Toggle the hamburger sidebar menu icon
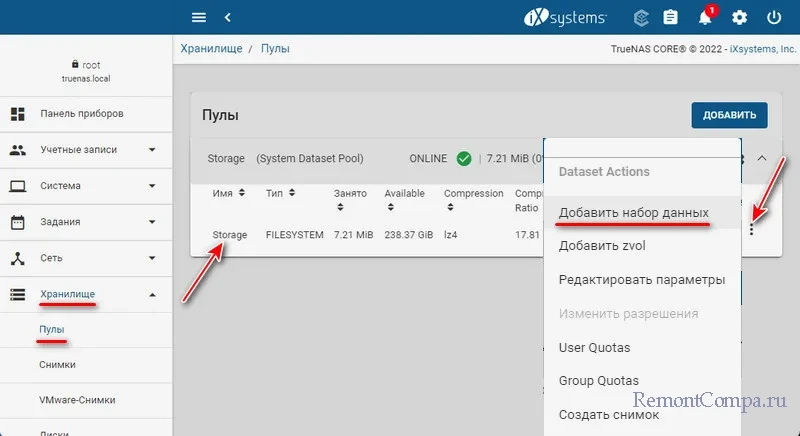 click(x=199, y=17)
